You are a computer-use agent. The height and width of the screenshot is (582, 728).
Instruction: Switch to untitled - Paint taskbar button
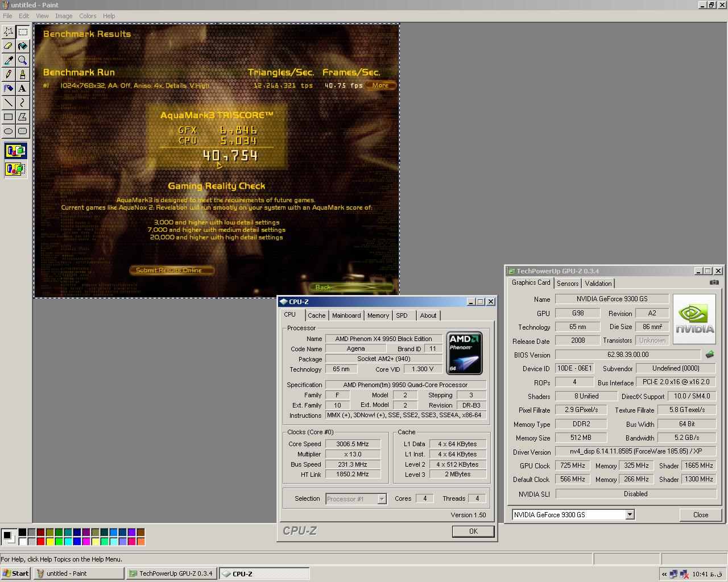tap(78, 573)
